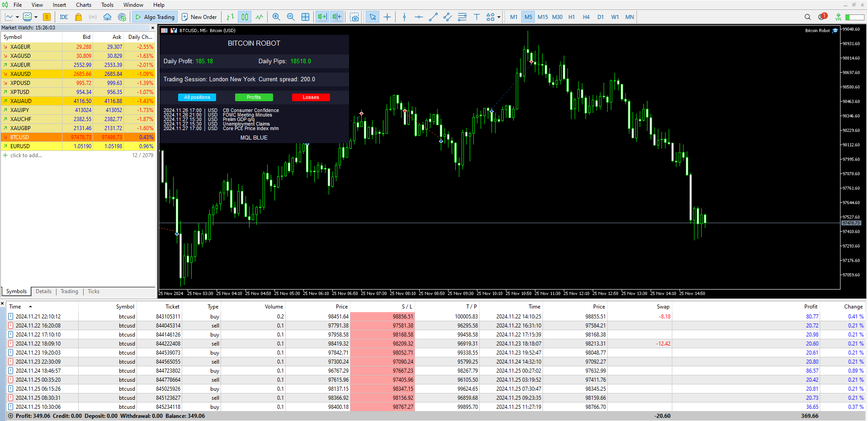This screenshot has height=421, width=868.
Task: Open the notifications icon with red badge
Action: click(x=822, y=17)
